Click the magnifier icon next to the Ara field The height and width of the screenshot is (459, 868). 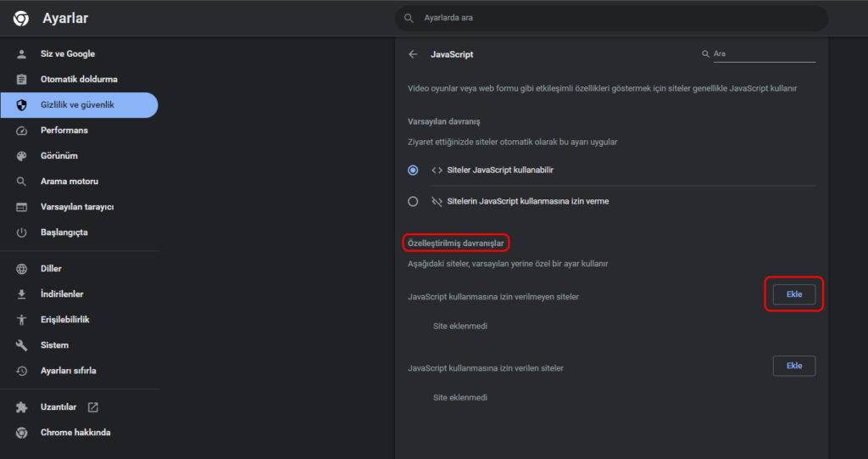(x=705, y=53)
